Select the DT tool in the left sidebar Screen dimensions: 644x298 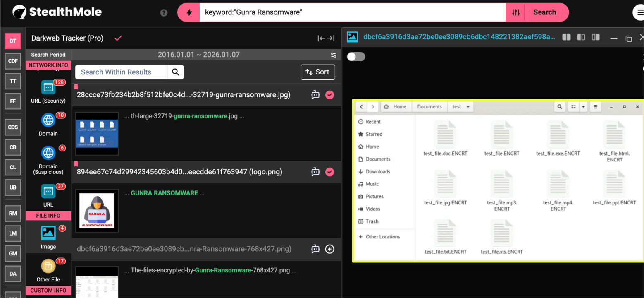12,41
